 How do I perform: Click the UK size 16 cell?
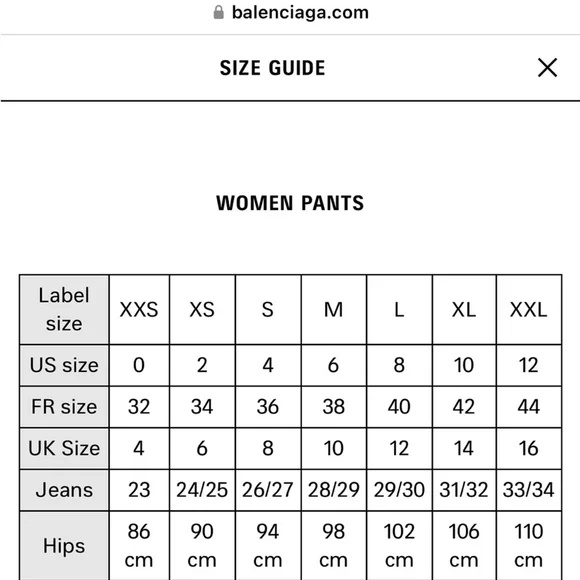pos(529,448)
